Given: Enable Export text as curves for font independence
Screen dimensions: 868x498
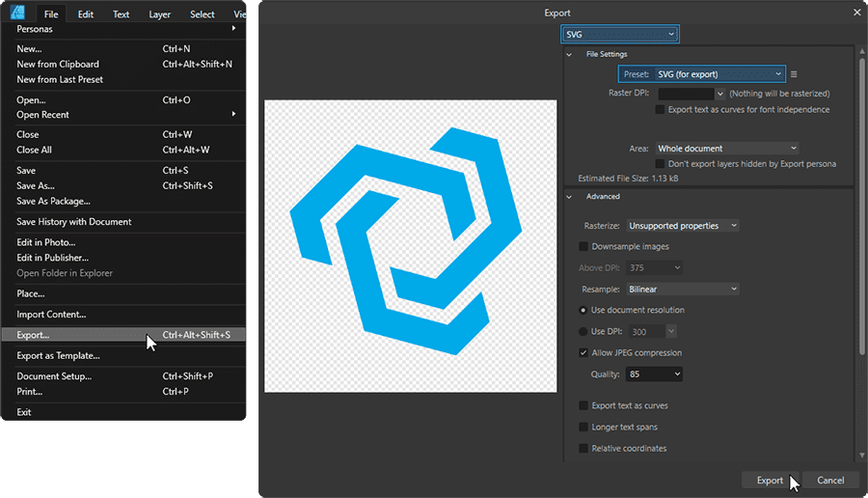Looking at the screenshot, I should pyautogui.click(x=660, y=110).
